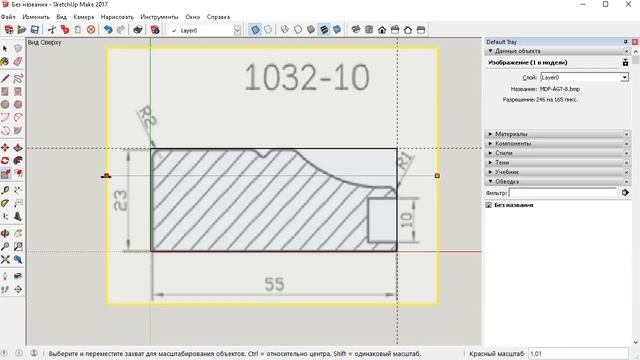Open the Layer0 toolbar dropdown

(237, 30)
